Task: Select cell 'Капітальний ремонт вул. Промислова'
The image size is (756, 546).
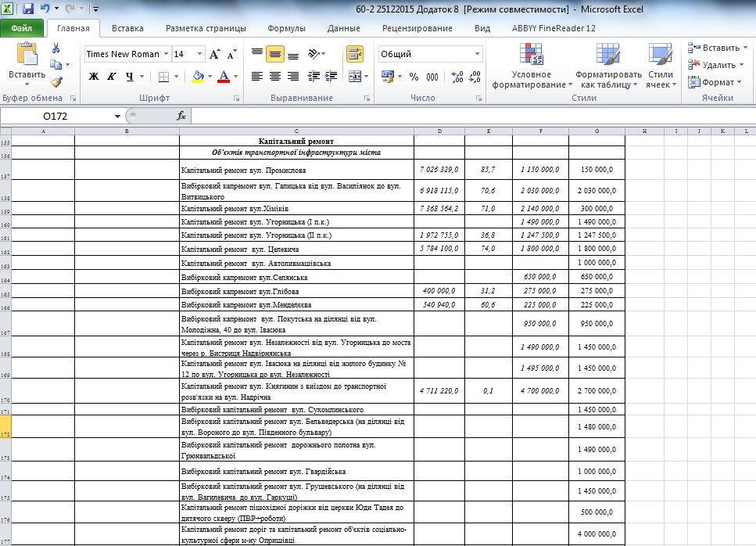Action: (296, 170)
